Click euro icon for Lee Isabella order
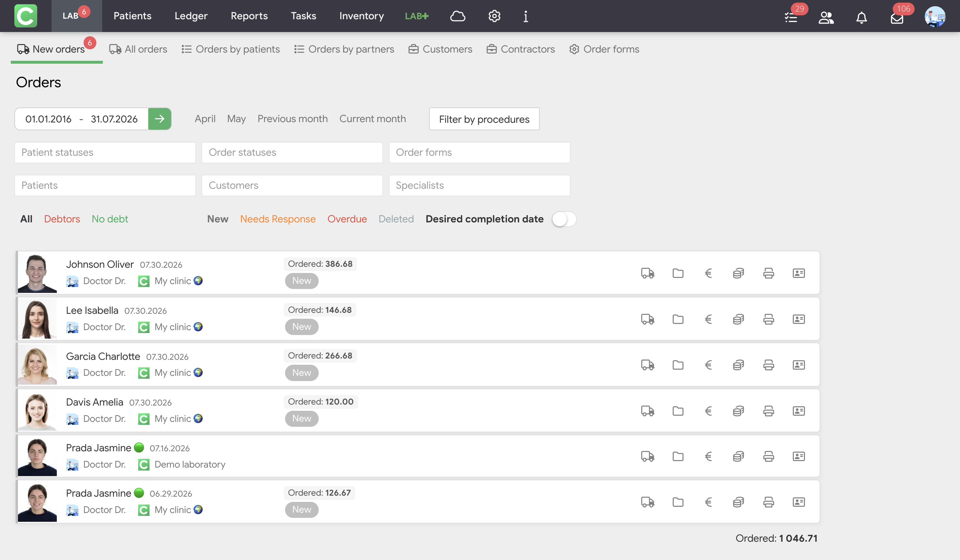This screenshot has width=960, height=560. (x=708, y=319)
